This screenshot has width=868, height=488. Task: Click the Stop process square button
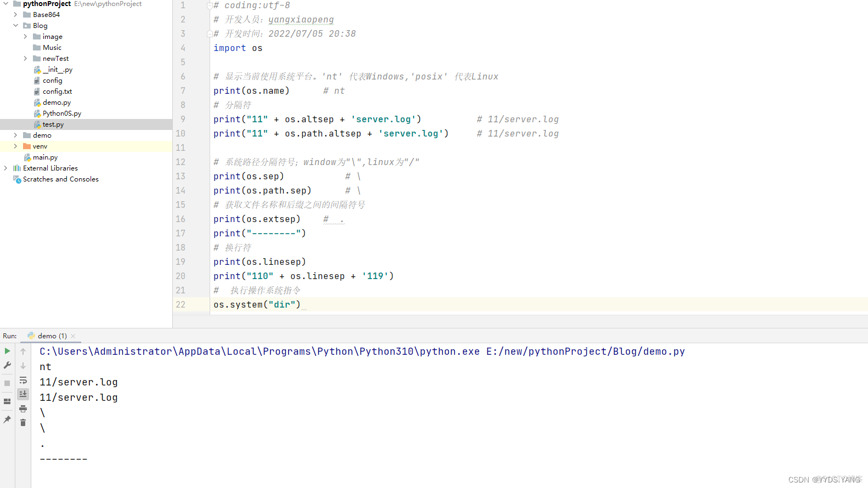[7, 383]
